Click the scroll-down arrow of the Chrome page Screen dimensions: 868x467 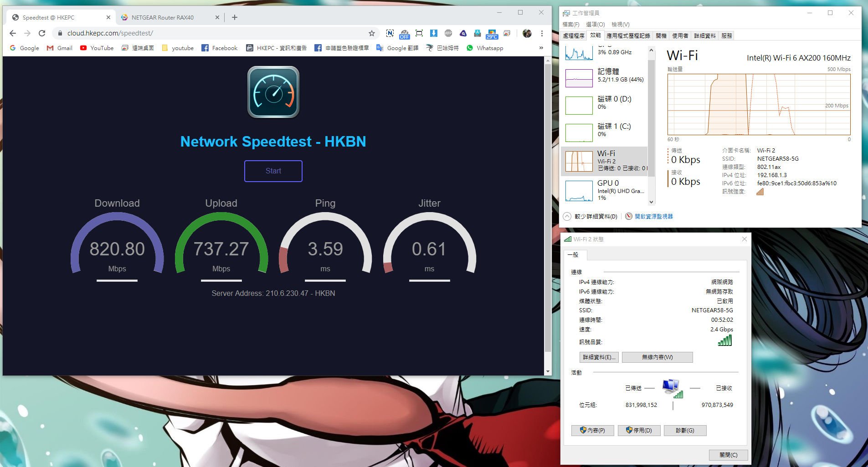[x=548, y=371]
